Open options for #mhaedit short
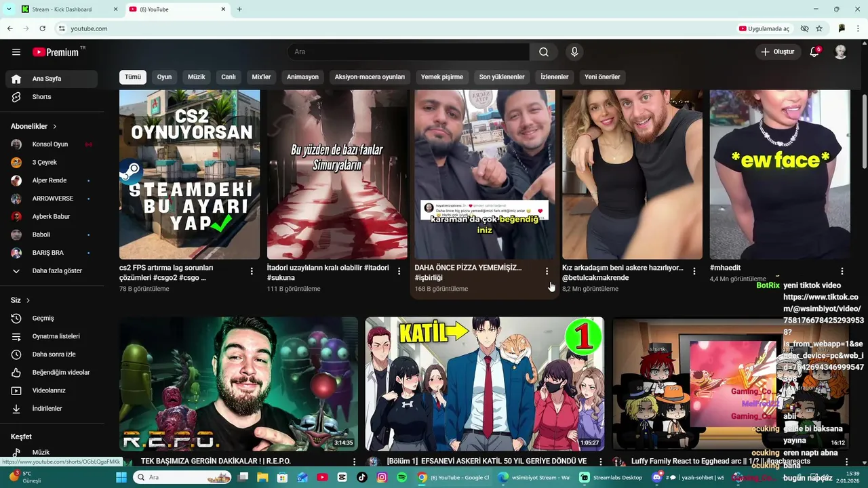The width and height of the screenshot is (868, 488). 842,271
